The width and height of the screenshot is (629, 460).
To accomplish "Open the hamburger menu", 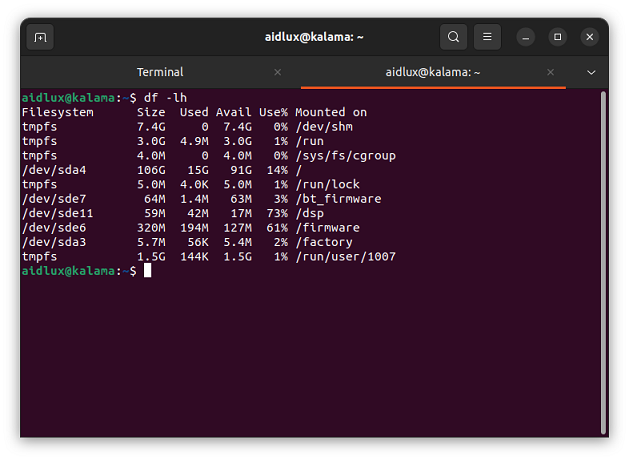I will click(487, 37).
